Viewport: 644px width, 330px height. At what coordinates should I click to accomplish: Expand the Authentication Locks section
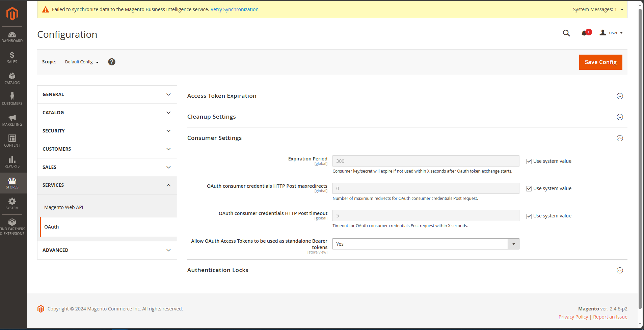pyautogui.click(x=620, y=270)
